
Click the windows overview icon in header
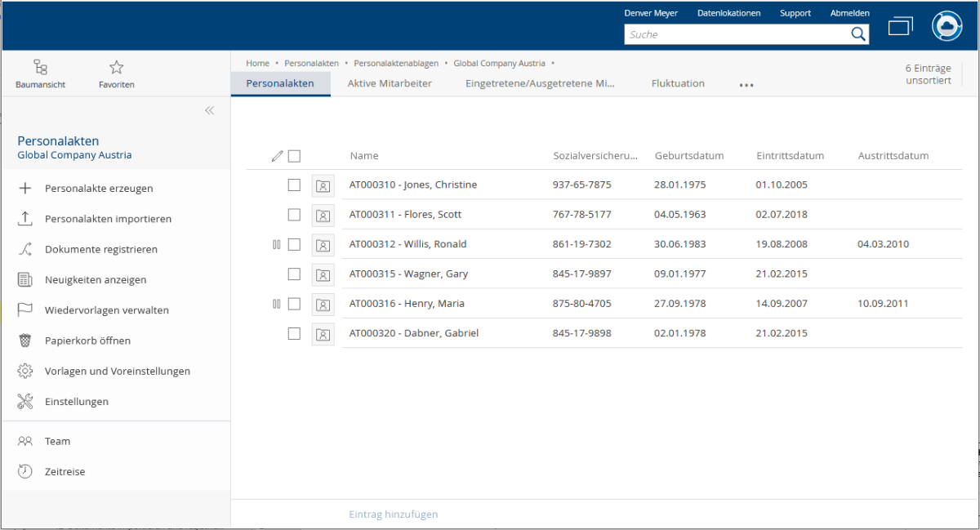point(900,26)
